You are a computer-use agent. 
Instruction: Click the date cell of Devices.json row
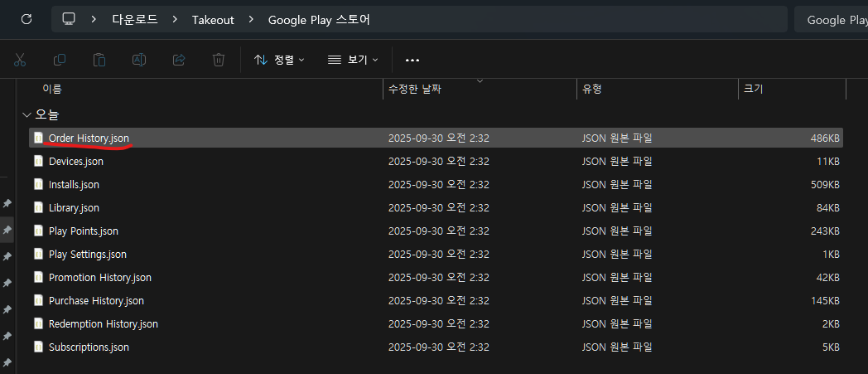[x=438, y=161]
